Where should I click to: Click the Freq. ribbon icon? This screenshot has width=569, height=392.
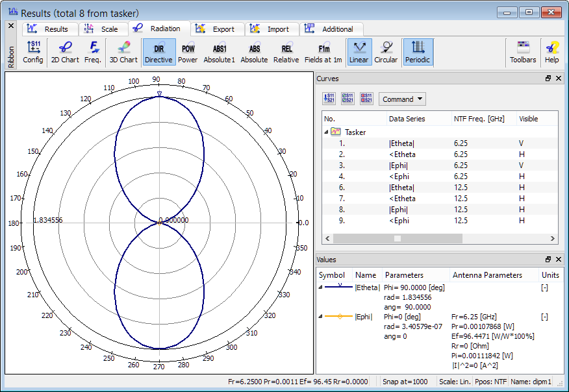tap(93, 52)
